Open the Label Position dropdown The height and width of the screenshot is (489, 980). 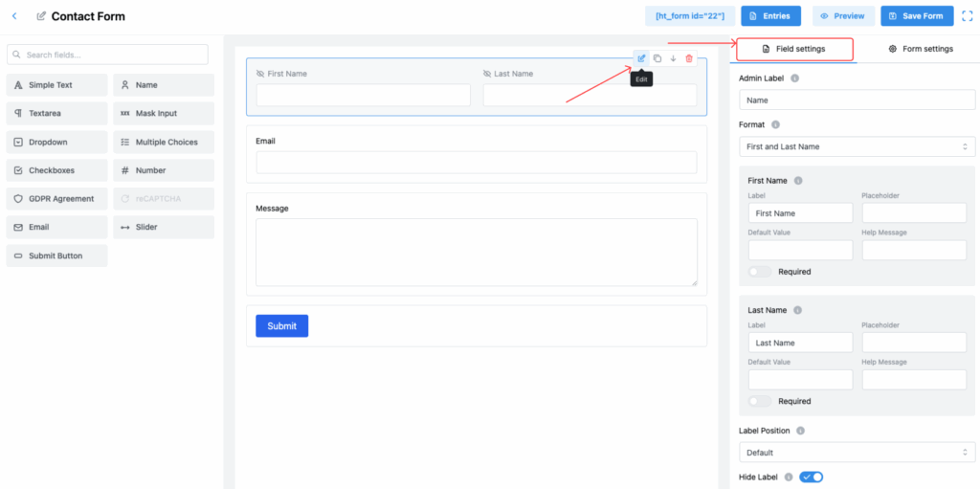pyautogui.click(x=857, y=452)
